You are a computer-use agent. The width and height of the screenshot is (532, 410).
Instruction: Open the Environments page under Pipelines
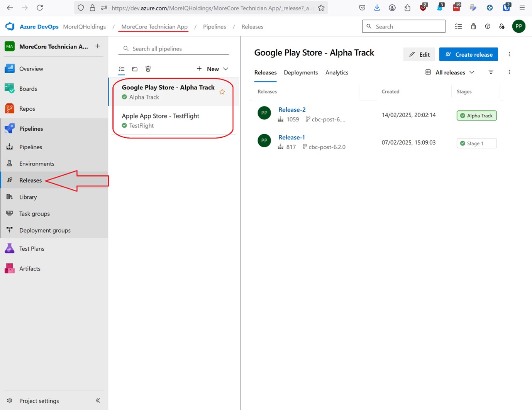(36, 164)
